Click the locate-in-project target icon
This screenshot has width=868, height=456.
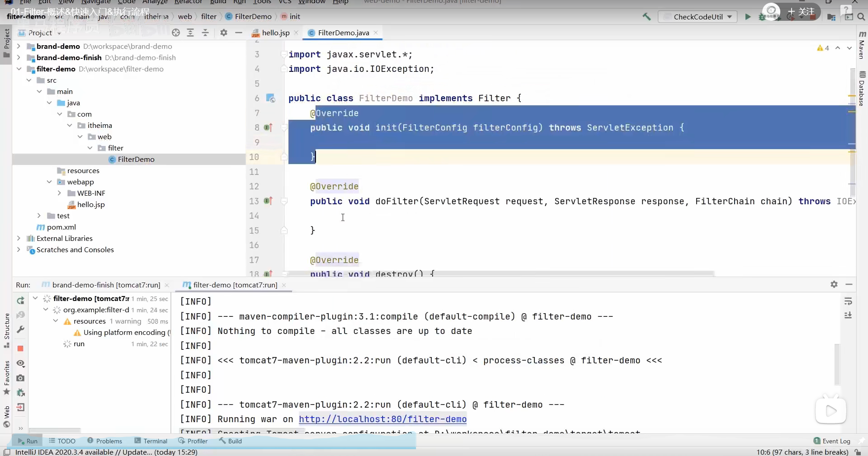tap(176, 33)
